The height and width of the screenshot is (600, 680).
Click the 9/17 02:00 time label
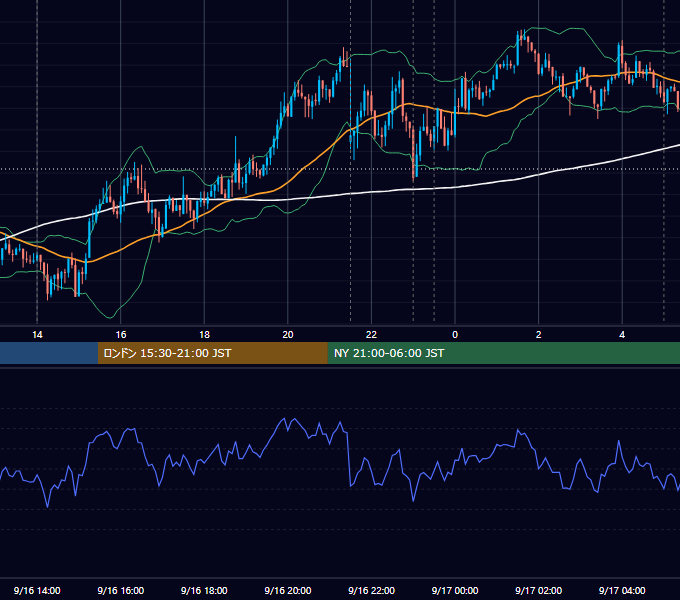coord(539,590)
